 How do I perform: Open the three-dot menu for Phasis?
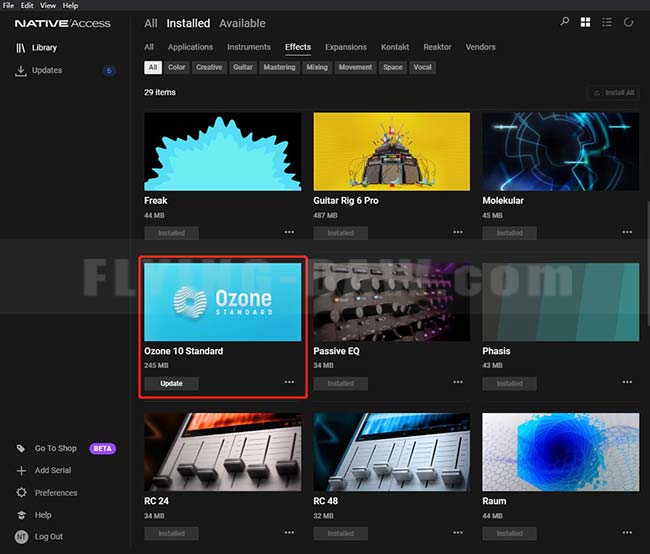627,382
